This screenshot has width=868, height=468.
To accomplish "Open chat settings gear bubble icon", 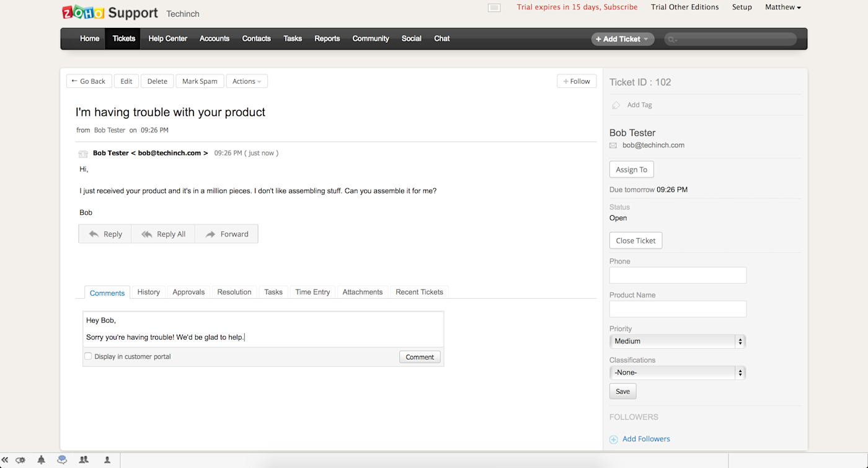I will click(20, 460).
